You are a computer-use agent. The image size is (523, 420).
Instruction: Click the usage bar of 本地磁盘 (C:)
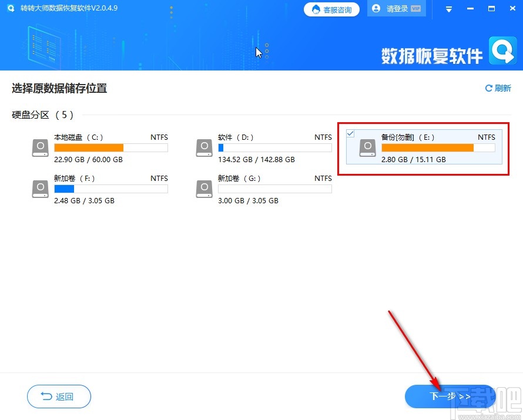click(x=110, y=148)
